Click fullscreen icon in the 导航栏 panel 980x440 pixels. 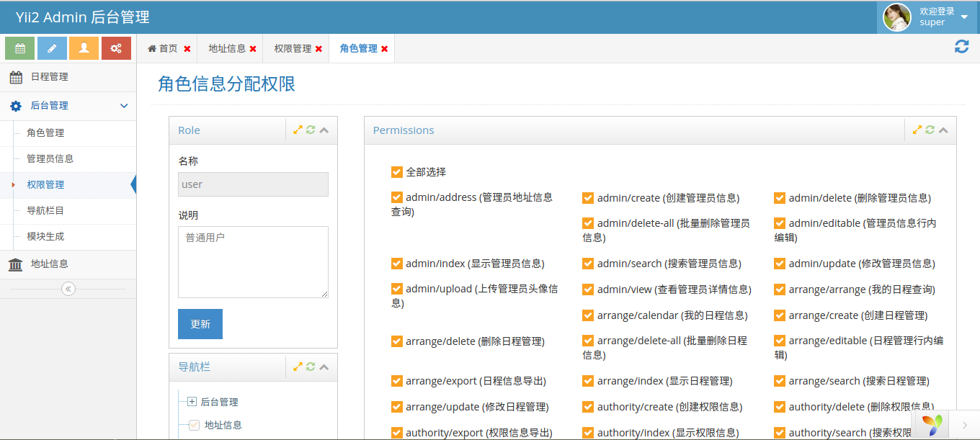point(298,367)
